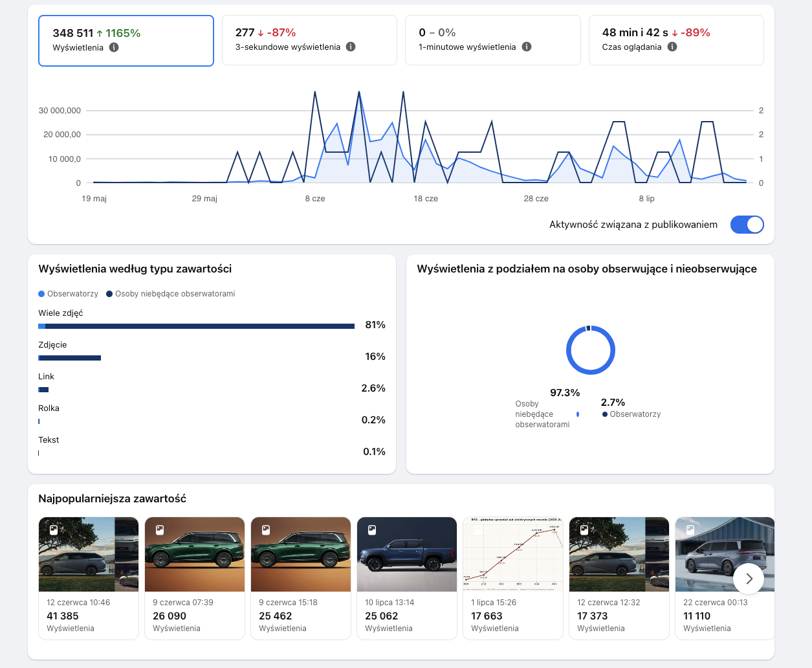
Task: Click the 18 cze date label on the chart axis
Action: pyautogui.click(x=426, y=199)
